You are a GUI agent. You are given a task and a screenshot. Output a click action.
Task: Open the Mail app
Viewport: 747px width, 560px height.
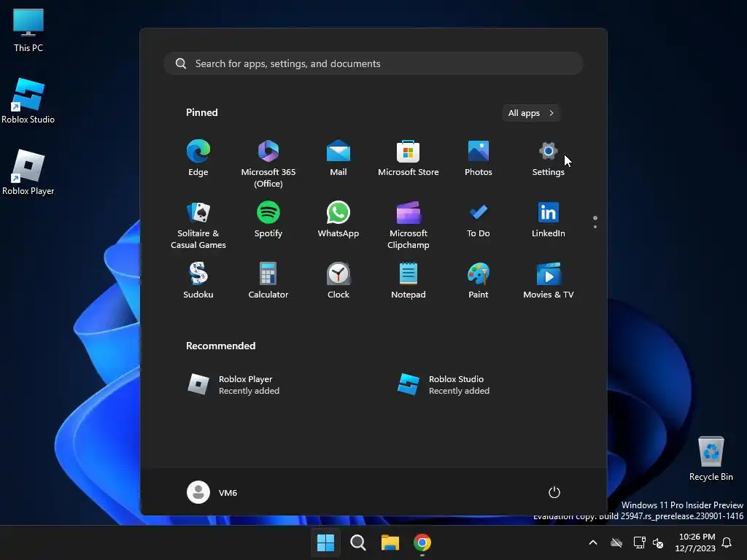pyautogui.click(x=338, y=158)
